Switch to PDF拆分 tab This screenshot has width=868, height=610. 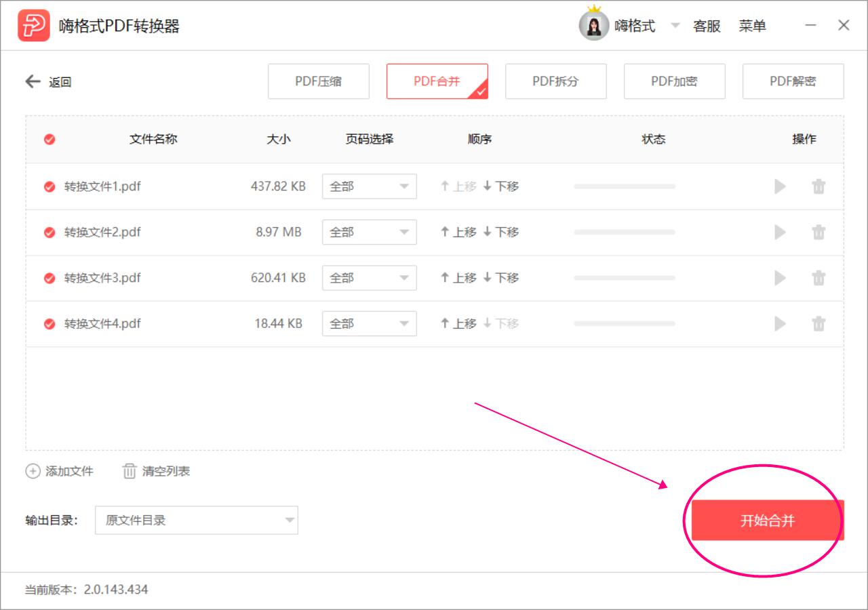pos(556,81)
